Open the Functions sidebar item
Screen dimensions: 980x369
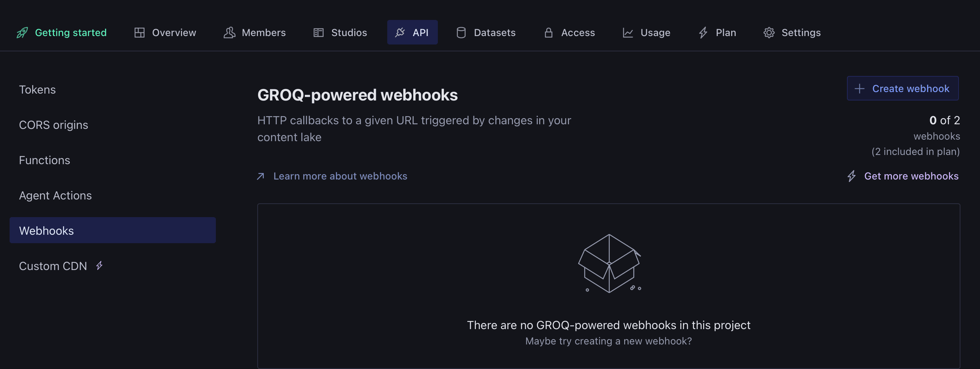(44, 160)
